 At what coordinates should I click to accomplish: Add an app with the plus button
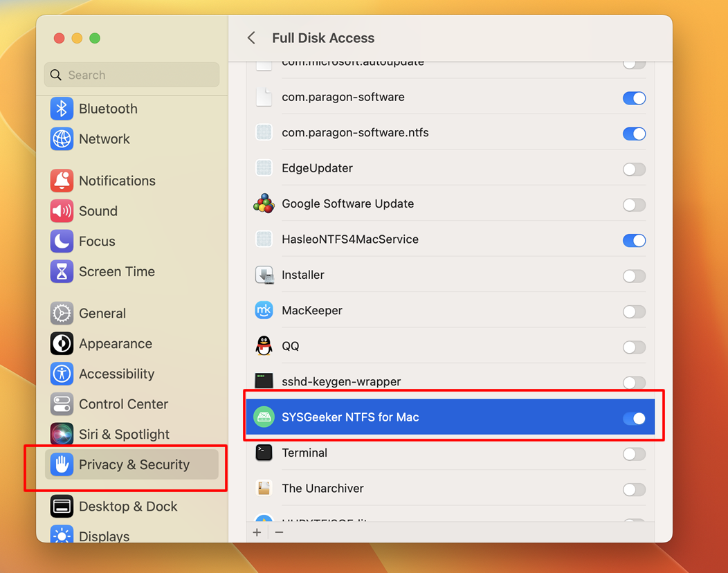(x=257, y=532)
